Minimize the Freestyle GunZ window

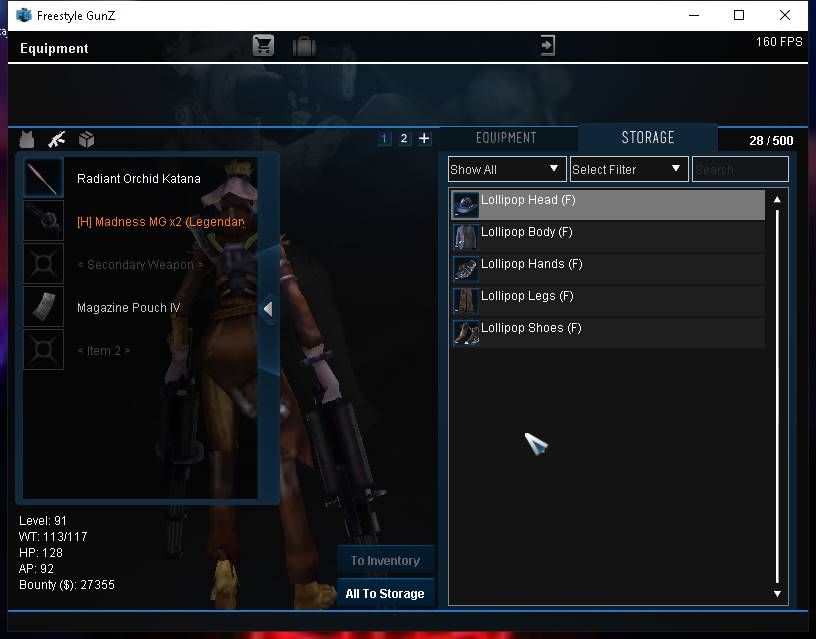tap(694, 15)
